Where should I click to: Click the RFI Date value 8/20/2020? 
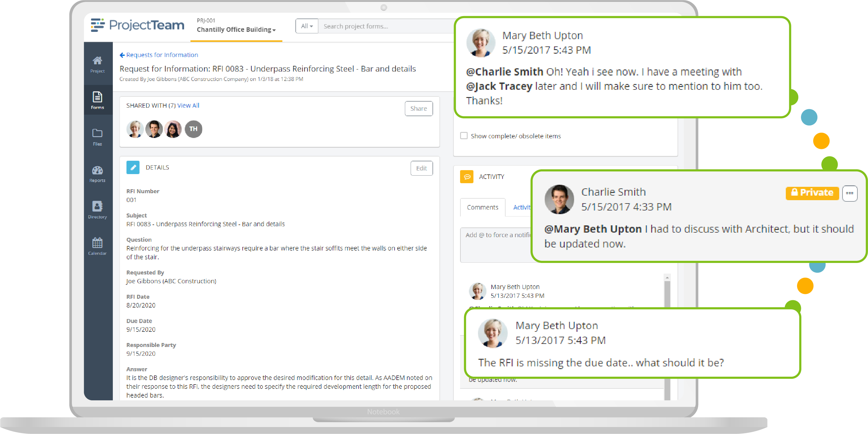click(x=141, y=305)
